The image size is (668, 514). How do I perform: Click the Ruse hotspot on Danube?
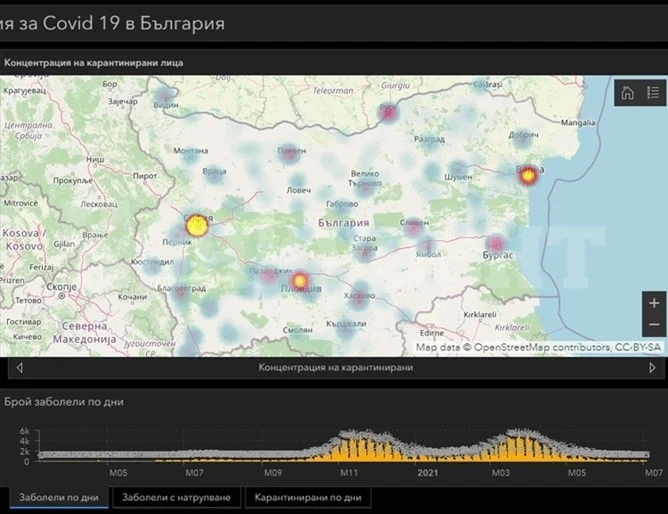[x=388, y=112]
